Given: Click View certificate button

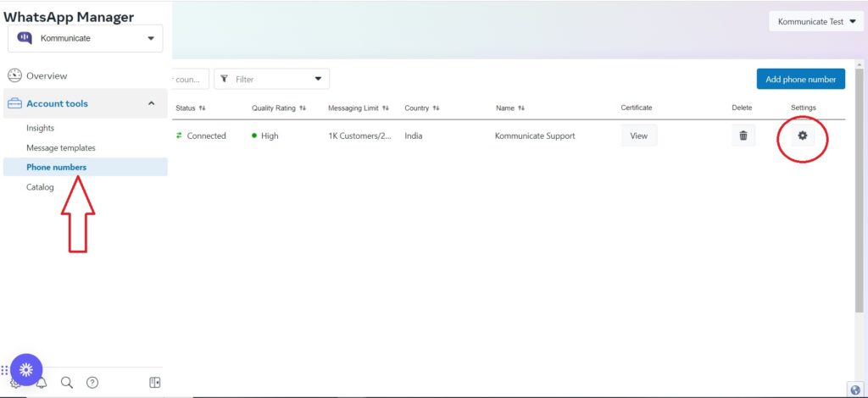Looking at the screenshot, I should (638, 135).
